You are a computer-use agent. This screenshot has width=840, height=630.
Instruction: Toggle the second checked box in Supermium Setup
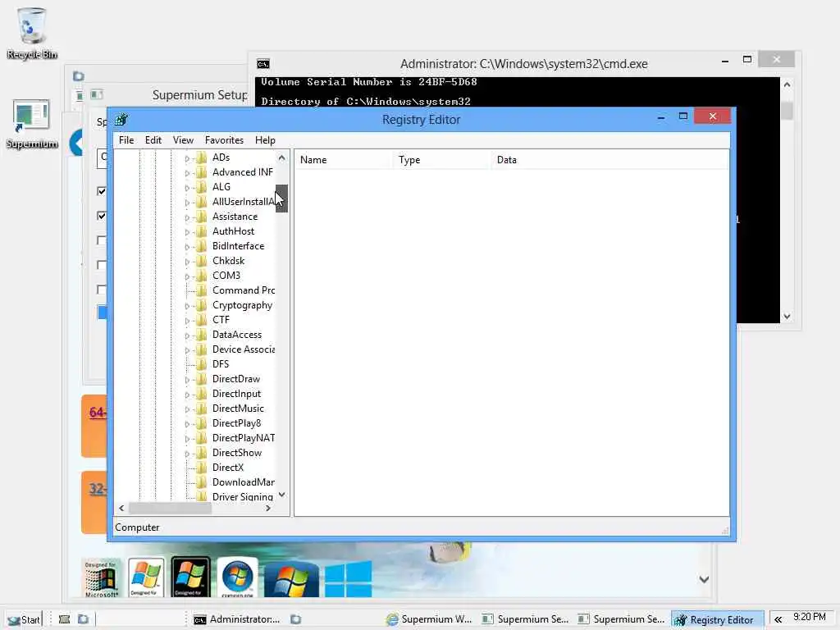pos(101,216)
